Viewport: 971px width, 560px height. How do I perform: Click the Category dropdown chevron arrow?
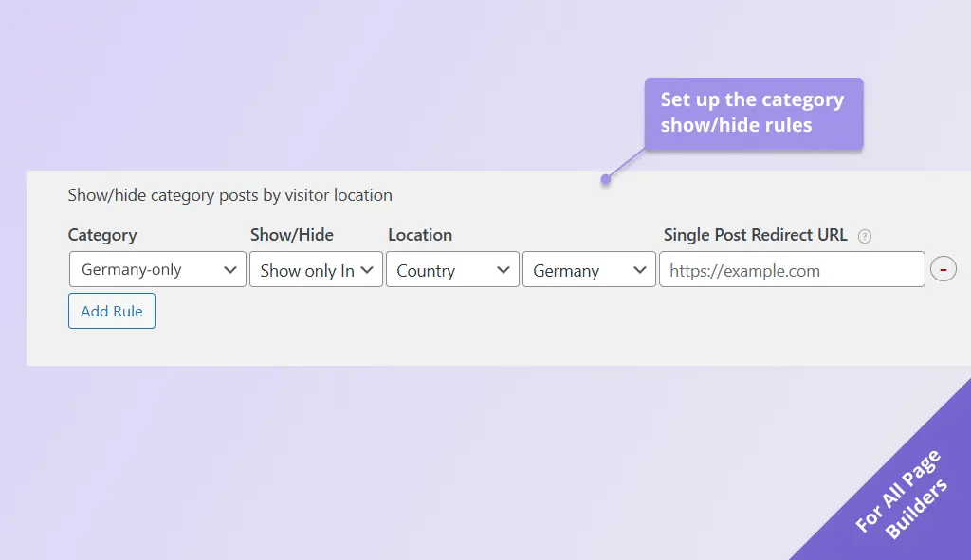[233, 269]
